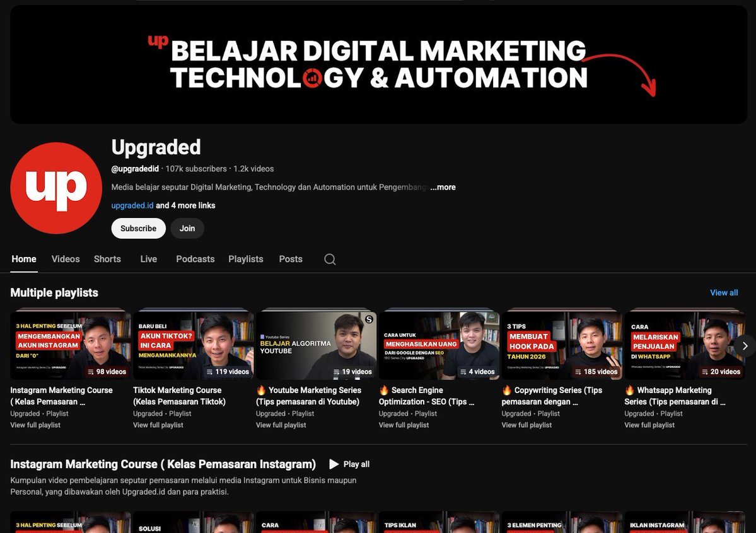Show the 'and 4 more links' list
The height and width of the screenshot is (533, 756).
[x=185, y=205]
